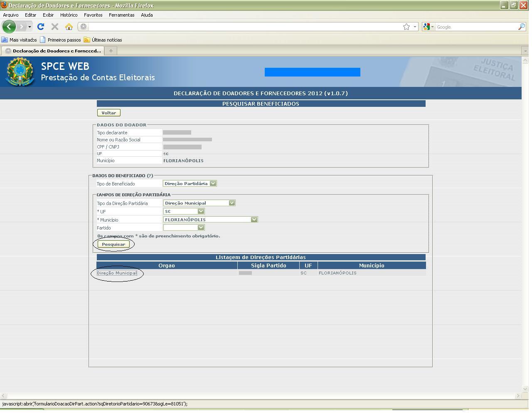This screenshot has width=532, height=415.
Task: Click the Voltar button
Action: tap(109, 113)
